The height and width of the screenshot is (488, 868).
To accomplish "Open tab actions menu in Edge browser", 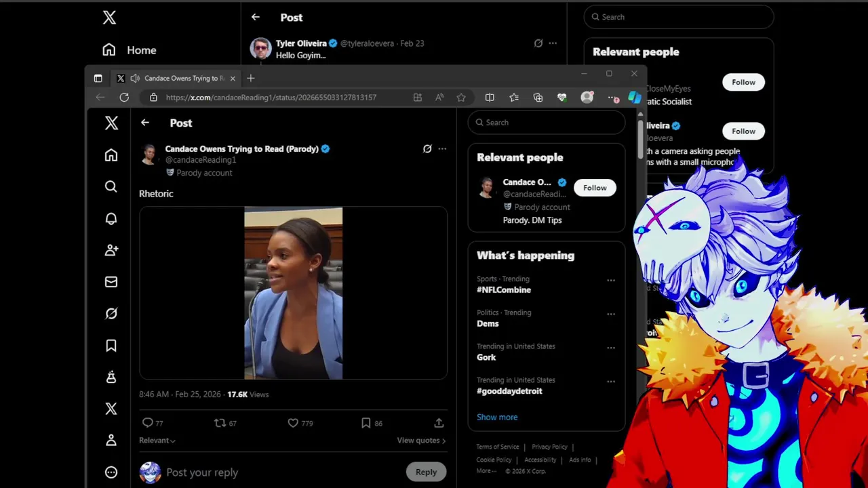I will tap(98, 79).
